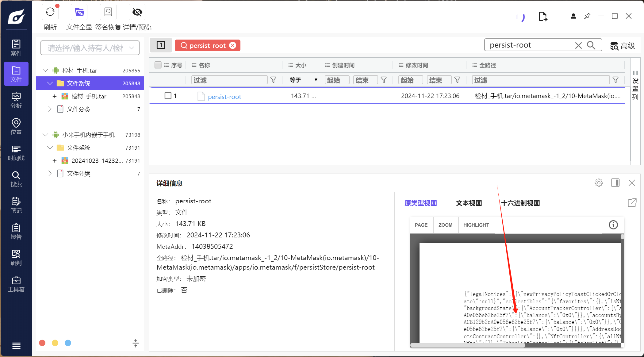Open the 持有人/检材 selection dropdown
The width and height of the screenshot is (644, 357).
pyautogui.click(x=90, y=48)
